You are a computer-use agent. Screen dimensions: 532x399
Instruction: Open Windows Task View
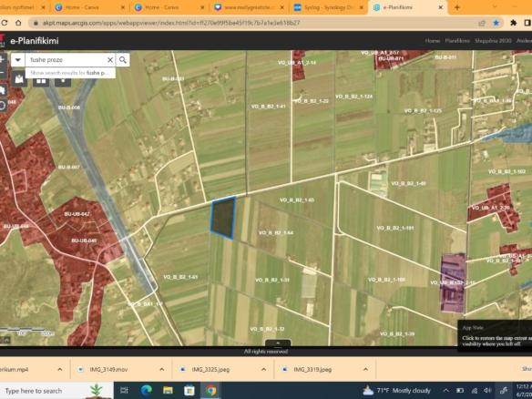[124, 391]
